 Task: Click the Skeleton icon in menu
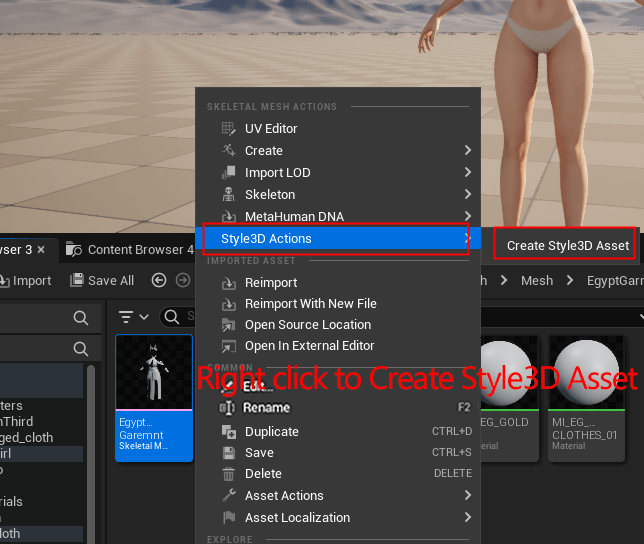click(x=229, y=194)
